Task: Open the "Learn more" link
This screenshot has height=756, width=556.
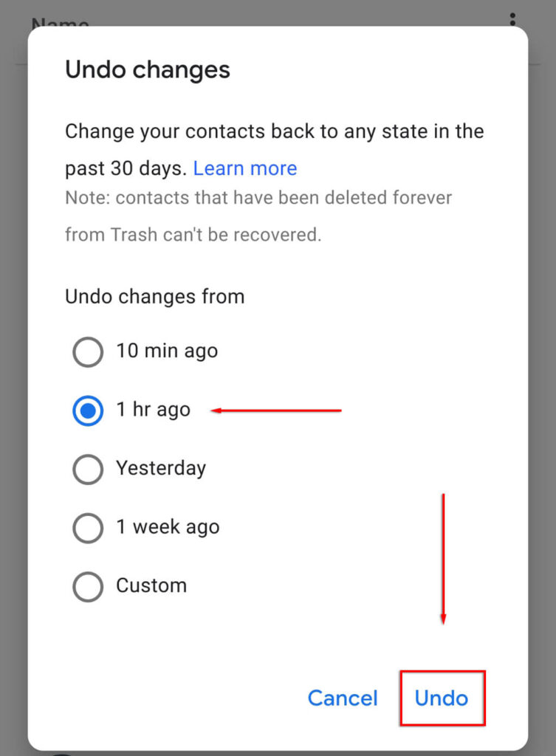Action: 245,168
